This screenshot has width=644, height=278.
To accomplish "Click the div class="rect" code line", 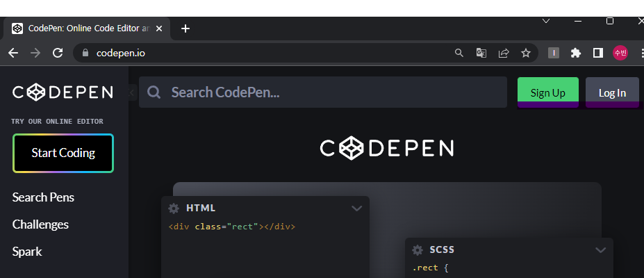I will [x=231, y=227].
